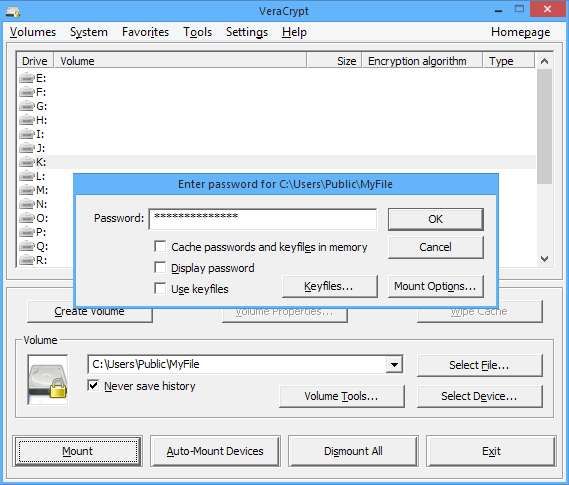The height and width of the screenshot is (485, 569).
Task: Enable the Use keyfiles checkbox
Action: [x=160, y=288]
